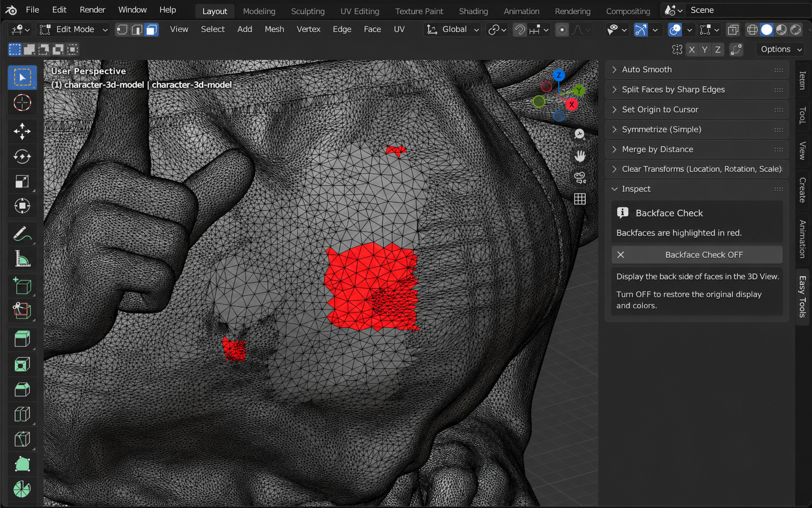The height and width of the screenshot is (508, 812).
Task: Click the hand pan view icon
Action: pos(580,156)
